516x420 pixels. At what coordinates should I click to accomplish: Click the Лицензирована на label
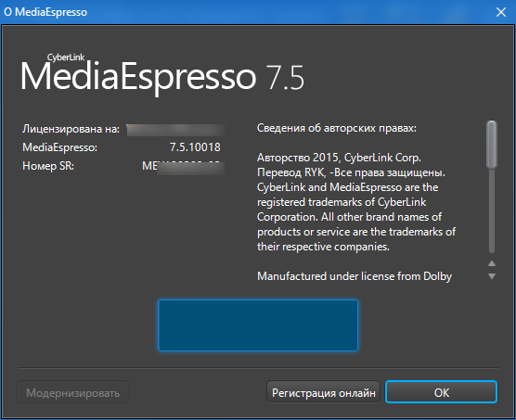(x=71, y=129)
